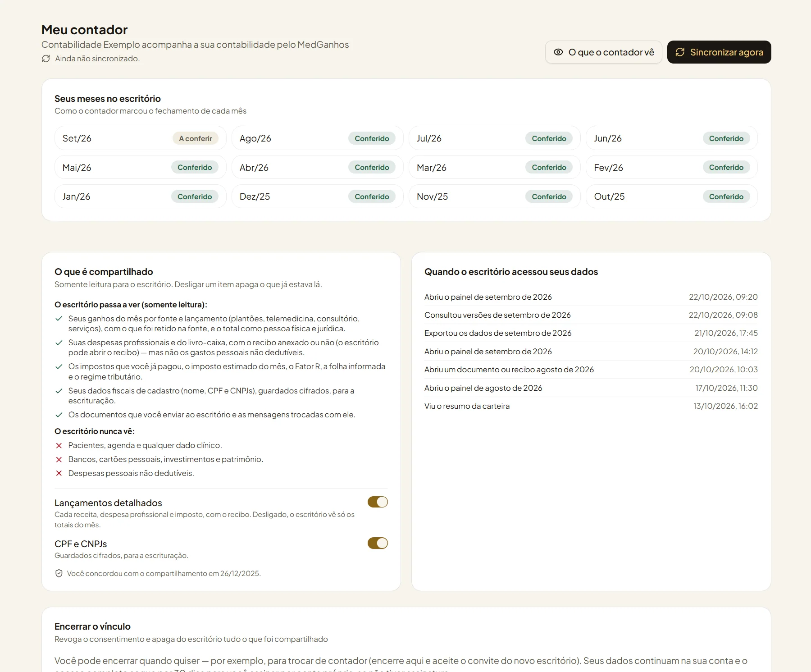Toggle the 'CPF e CNPJs' sharing switch
811x672 pixels.
(378, 543)
